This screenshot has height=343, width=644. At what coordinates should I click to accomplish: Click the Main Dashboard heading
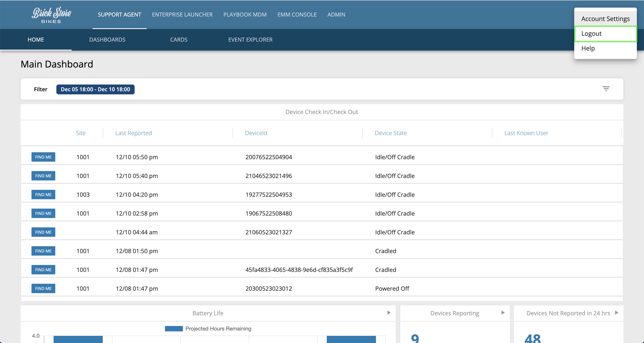click(57, 64)
